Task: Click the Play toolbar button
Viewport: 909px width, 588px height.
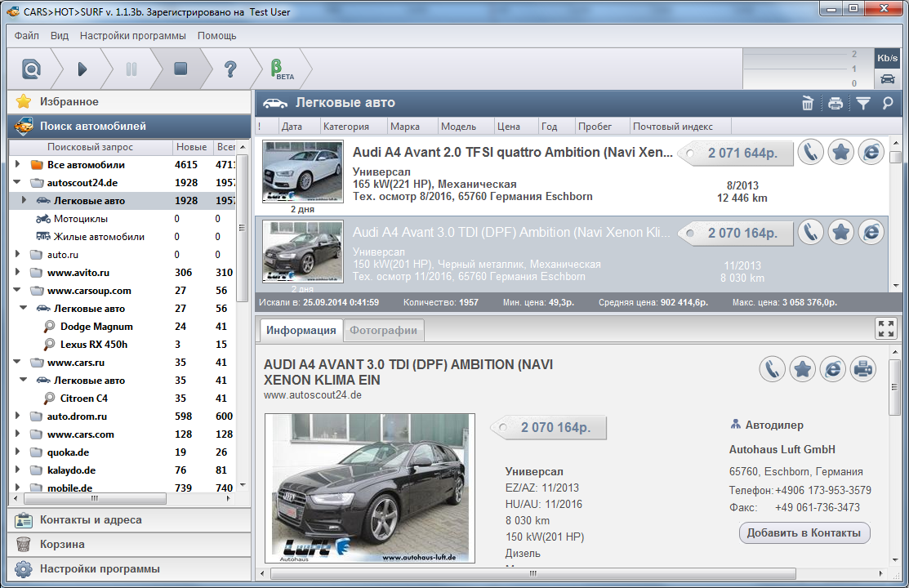Action: (x=82, y=69)
